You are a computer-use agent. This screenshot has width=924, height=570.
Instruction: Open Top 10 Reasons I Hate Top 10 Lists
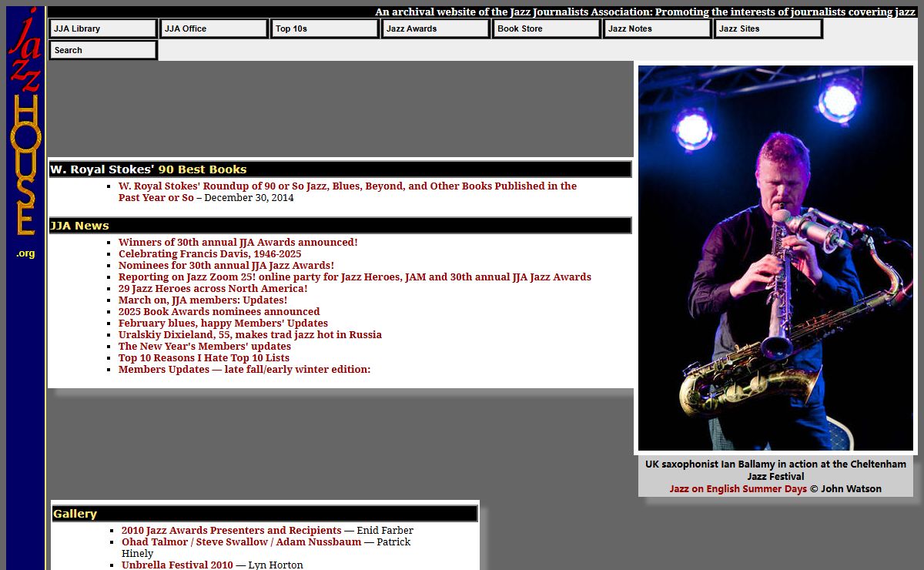coord(204,357)
